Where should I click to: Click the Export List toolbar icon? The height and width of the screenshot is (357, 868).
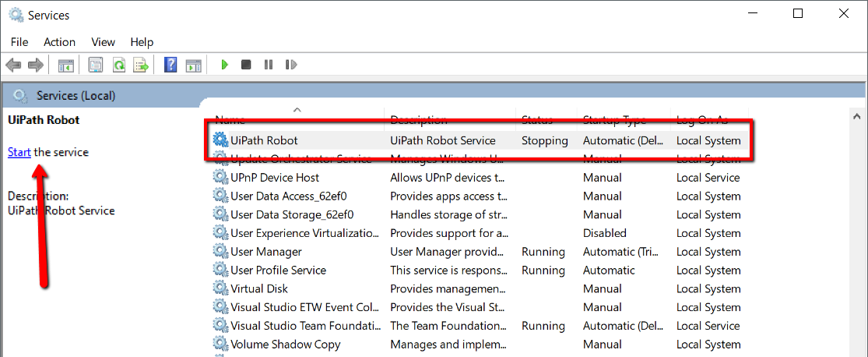[x=141, y=65]
